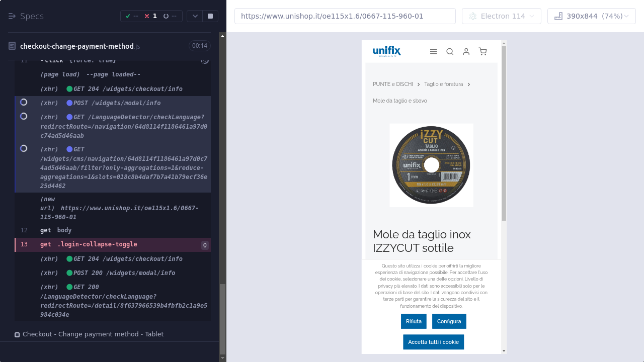This screenshot has width=644, height=362.
Task: Expand the Specs list sidebar
Action: tap(13, 16)
